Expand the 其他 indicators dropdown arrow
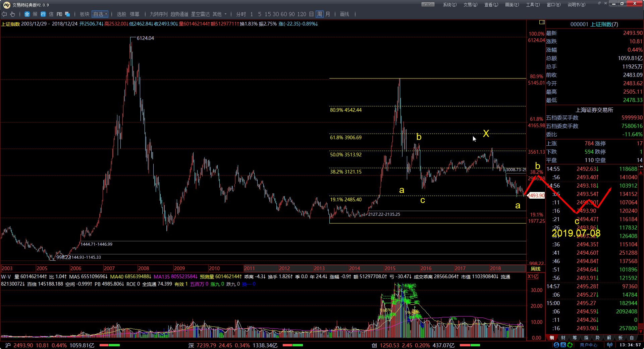This screenshot has height=349, width=644. tap(225, 14)
